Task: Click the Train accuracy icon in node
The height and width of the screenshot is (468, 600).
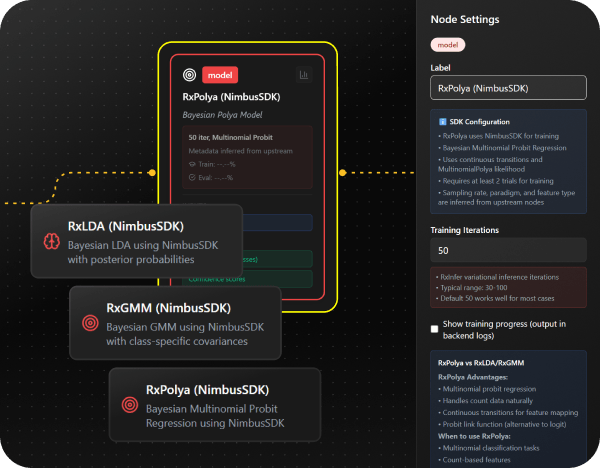Action: pyautogui.click(x=192, y=163)
